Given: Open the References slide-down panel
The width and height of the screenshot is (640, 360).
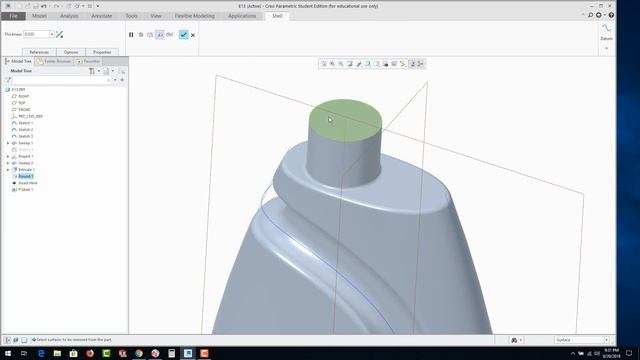Looking at the screenshot, I should (x=39, y=52).
